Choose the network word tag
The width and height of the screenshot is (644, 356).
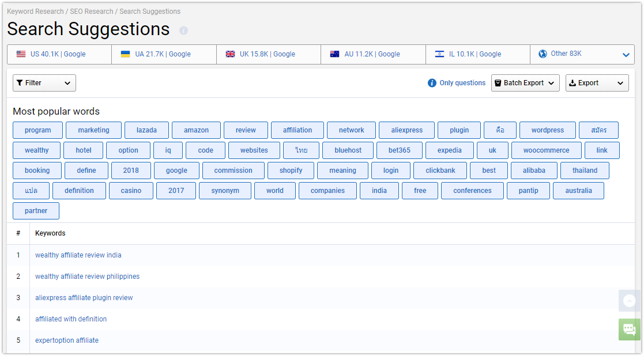tap(352, 130)
